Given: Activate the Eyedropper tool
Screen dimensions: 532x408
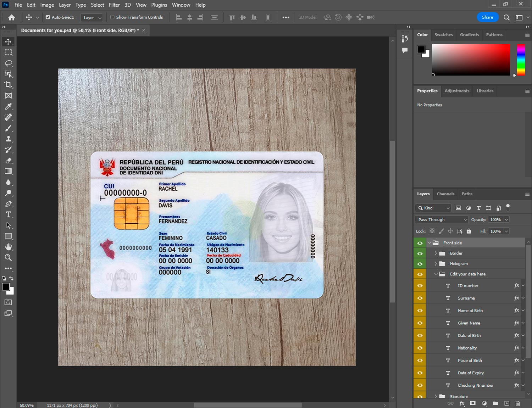Looking at the screenshot, I should (x=8, y=106).
